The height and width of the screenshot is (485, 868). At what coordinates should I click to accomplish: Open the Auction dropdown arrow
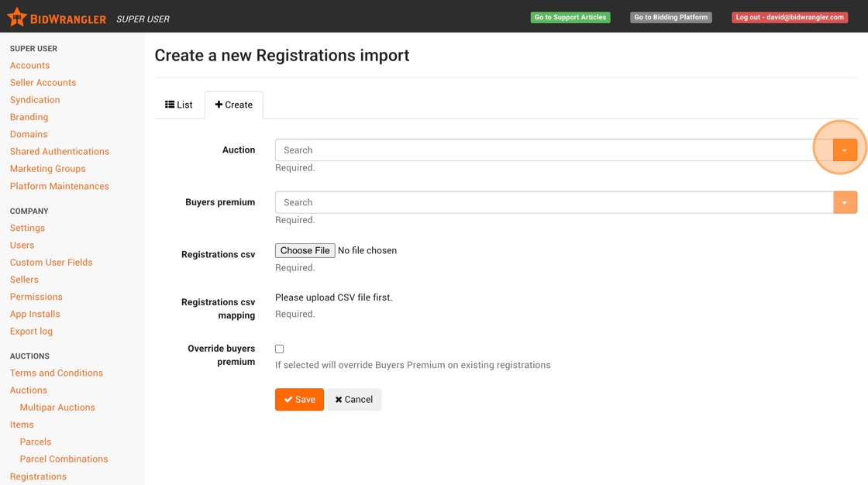point(845,150)
